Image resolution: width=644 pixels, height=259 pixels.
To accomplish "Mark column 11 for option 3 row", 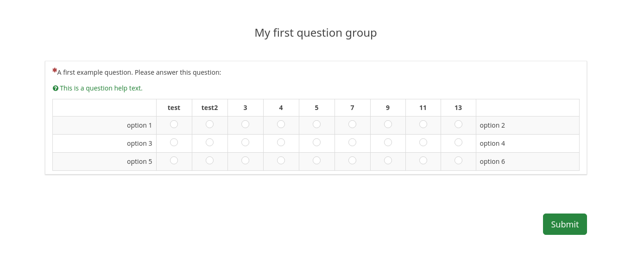I will click(423, 142).
